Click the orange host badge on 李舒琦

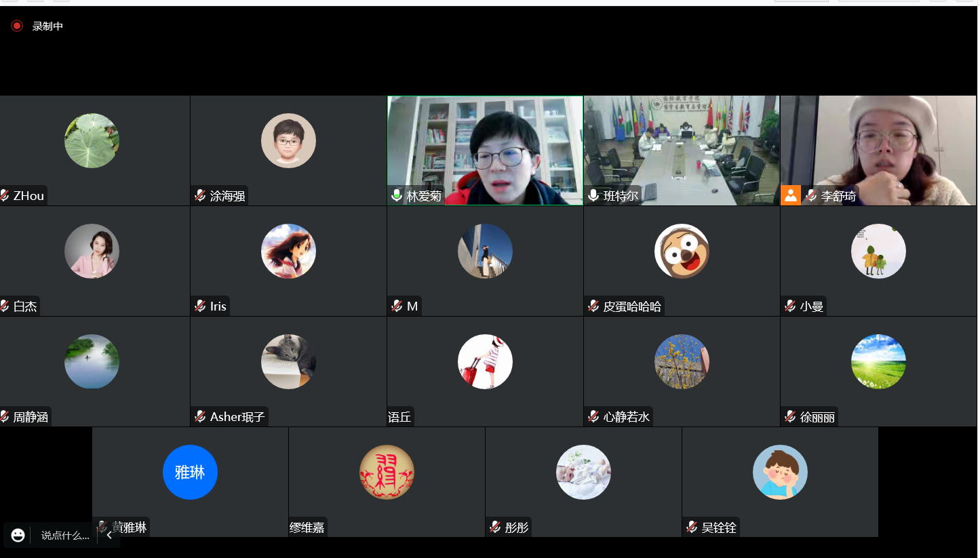click(790, 195)
